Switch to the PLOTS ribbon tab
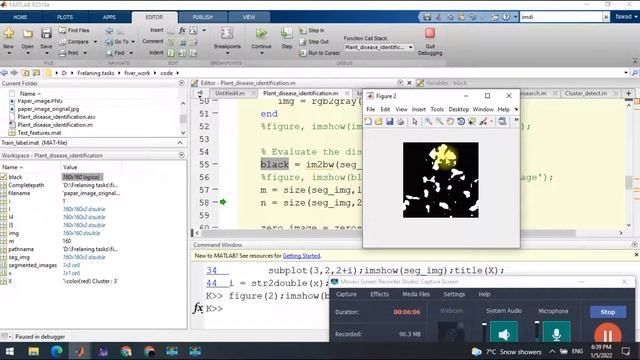 point(65,17)
